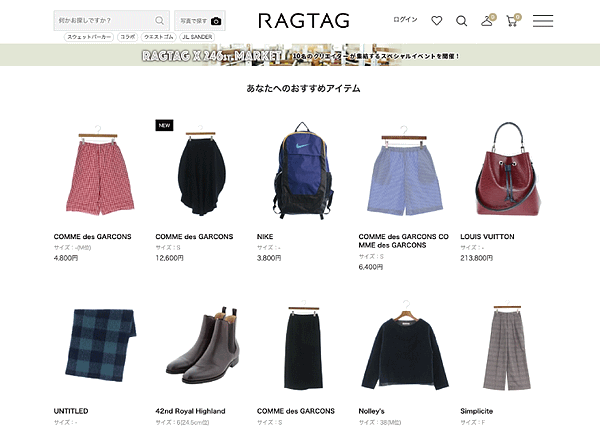Click the Simplicite brand name

[476, 411]
